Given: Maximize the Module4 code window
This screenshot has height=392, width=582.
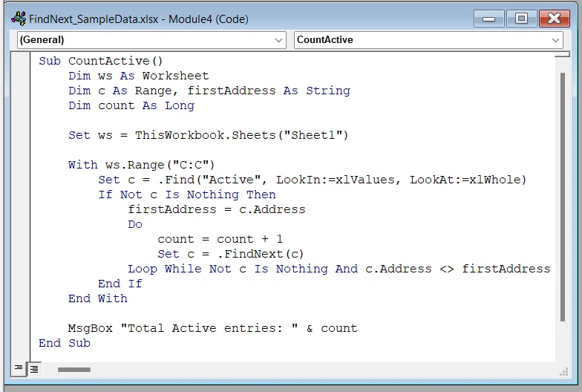Looking at the screenshot, I should pyautogui.click(x=521, y=19).
